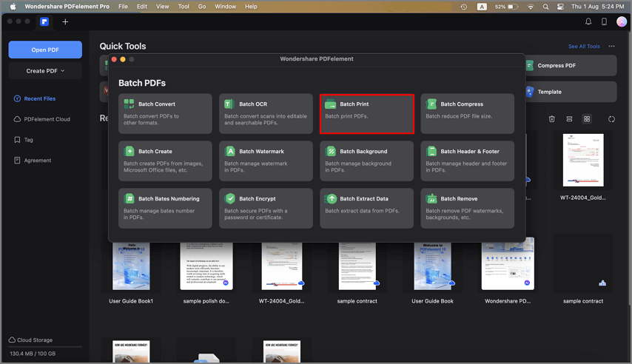Open the View menu
This screenshot has width=632, height=364.
point(162,7)
